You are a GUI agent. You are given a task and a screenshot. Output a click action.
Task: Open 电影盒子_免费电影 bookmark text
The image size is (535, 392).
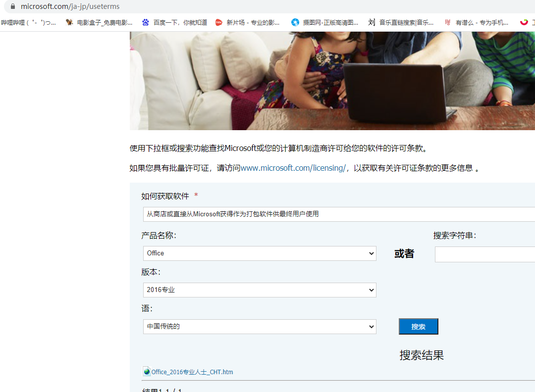[x=105, y=22]
